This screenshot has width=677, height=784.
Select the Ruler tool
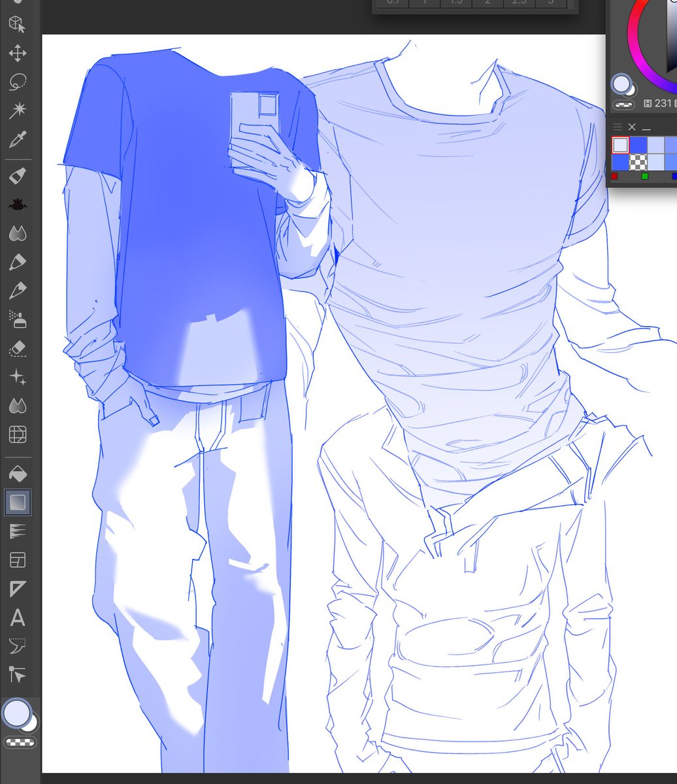17,589
